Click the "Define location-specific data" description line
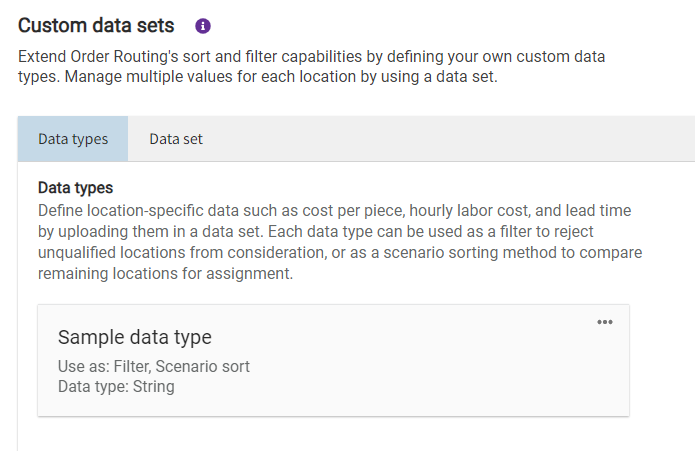Image resolution: width=695 pixels, height=451 pixels. [200, 211]
